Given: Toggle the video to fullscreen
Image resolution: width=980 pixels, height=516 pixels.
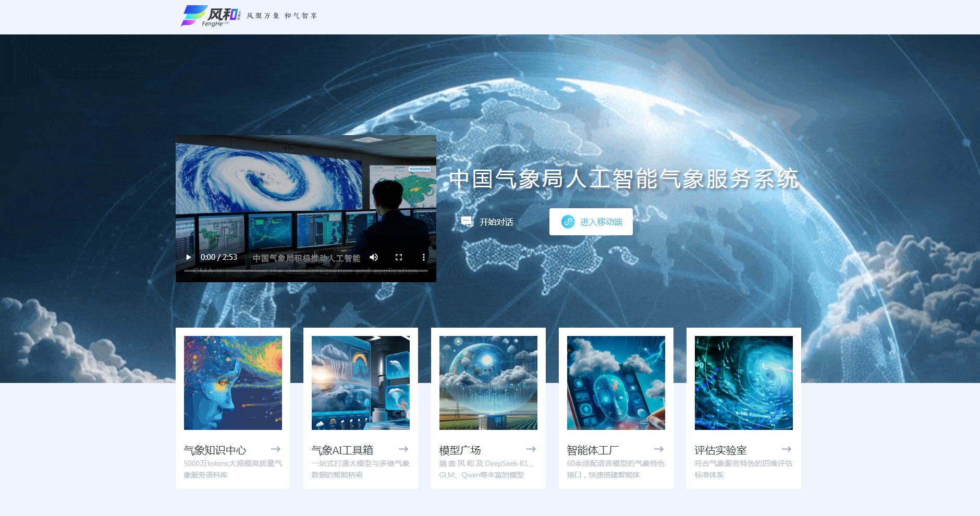Looking at the screenshot, I should 399,257.
